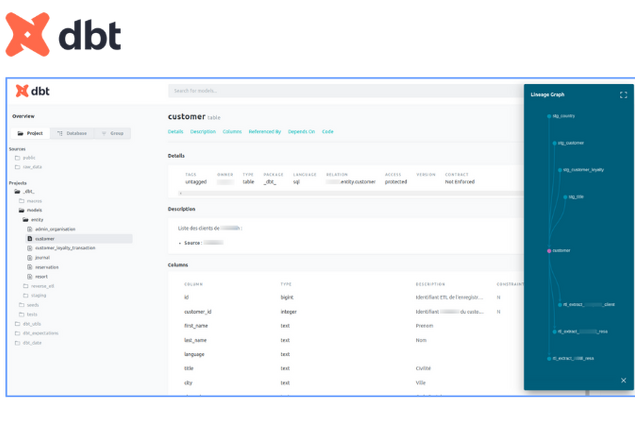Screen dimensions: 635x425
Task: Jump to the Referenced By section
Action: [x=265, y=131]
